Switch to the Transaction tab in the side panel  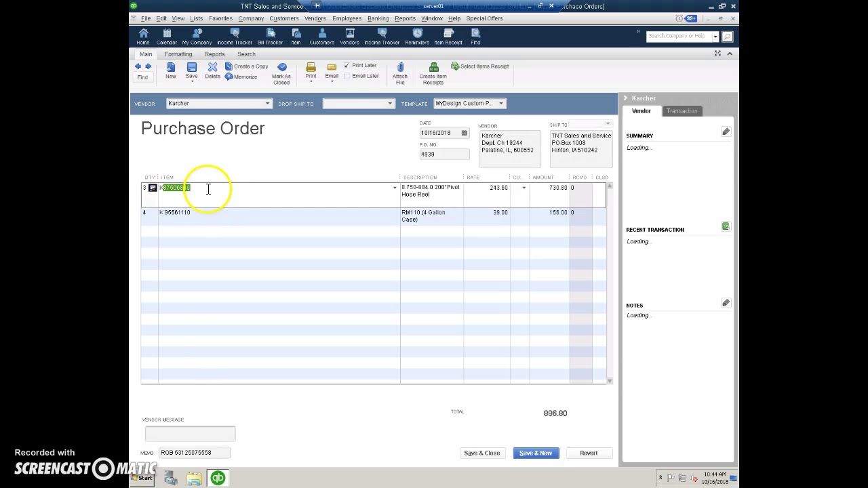point(682,111)
